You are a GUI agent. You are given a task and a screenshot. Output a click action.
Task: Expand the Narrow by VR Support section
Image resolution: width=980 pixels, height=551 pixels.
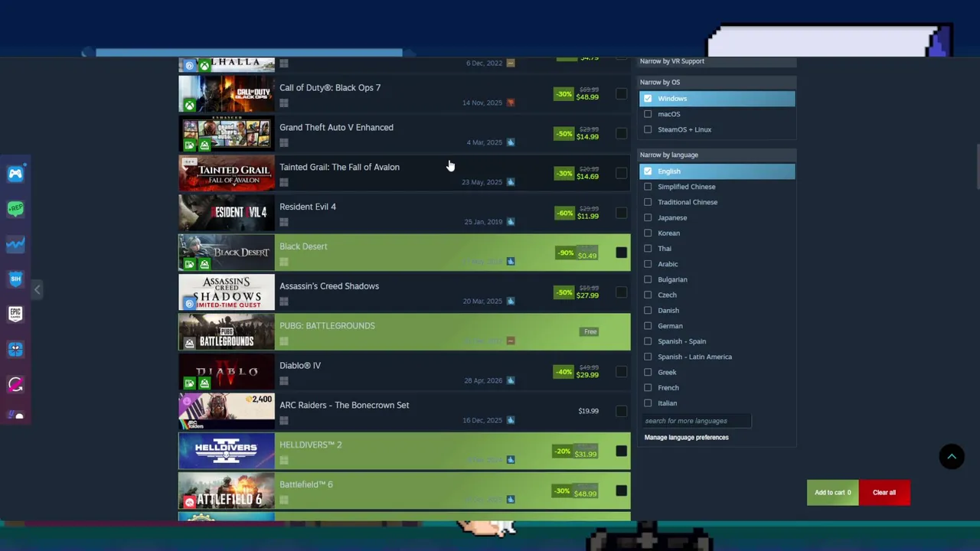[717, 61]
